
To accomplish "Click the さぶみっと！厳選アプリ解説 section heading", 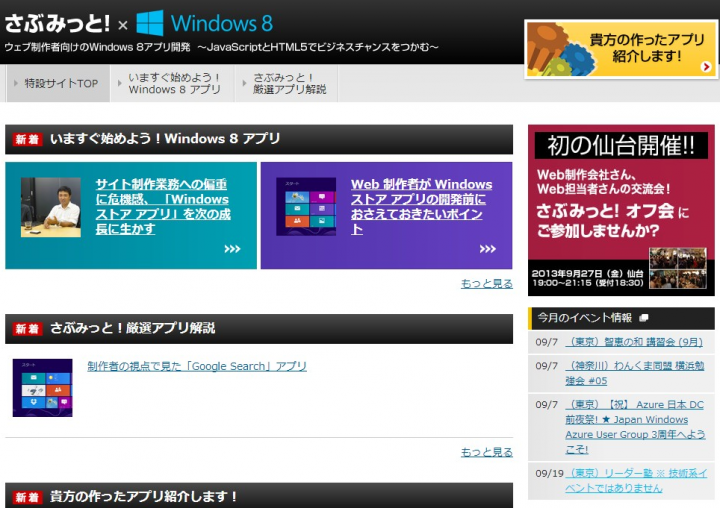I will coord(132,328).
